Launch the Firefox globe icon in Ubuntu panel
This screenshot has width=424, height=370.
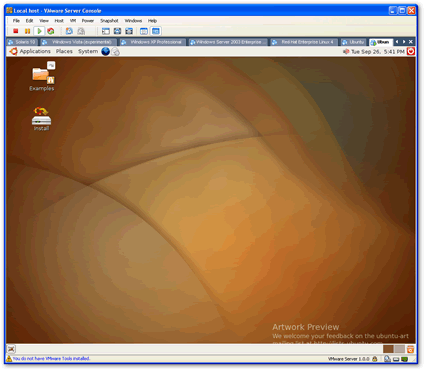coord(106,51)
